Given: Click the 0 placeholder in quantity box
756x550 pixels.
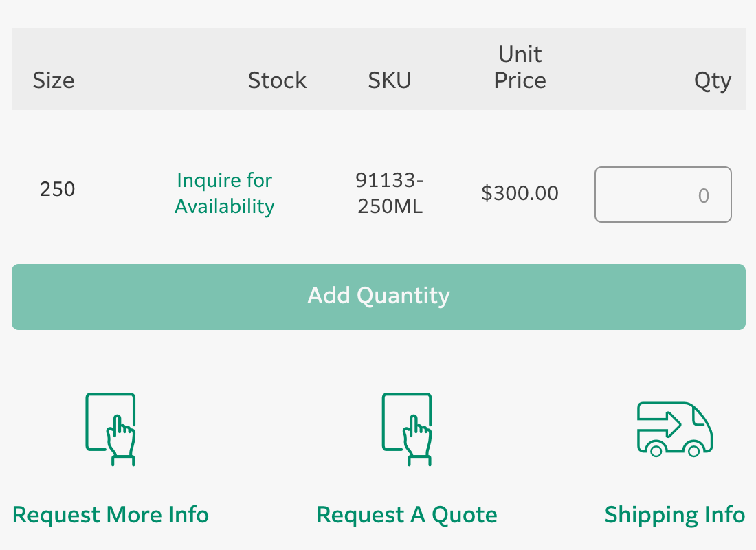Looking at the screenshot, I should pyautogui.click(x=703, y=196).
